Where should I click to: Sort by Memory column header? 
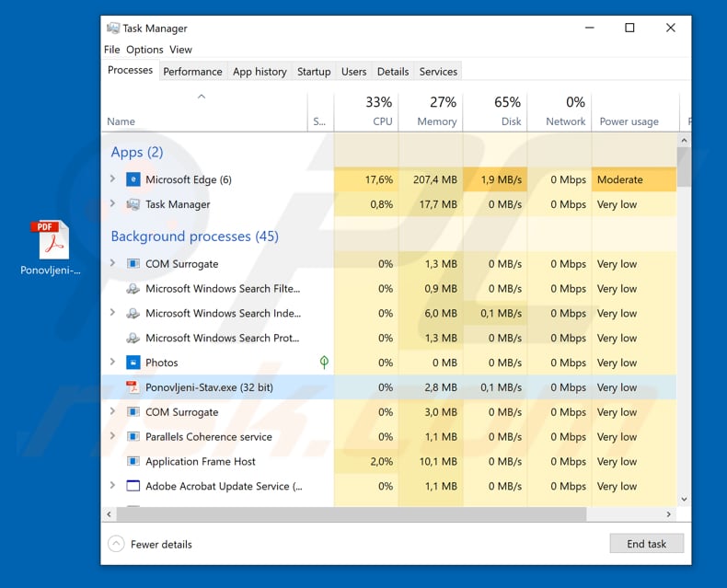point(431,111)
